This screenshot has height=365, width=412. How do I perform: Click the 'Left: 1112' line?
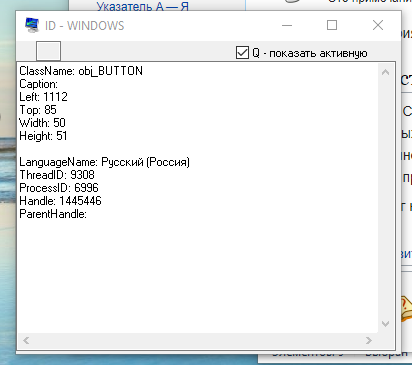tap(43, 97)
